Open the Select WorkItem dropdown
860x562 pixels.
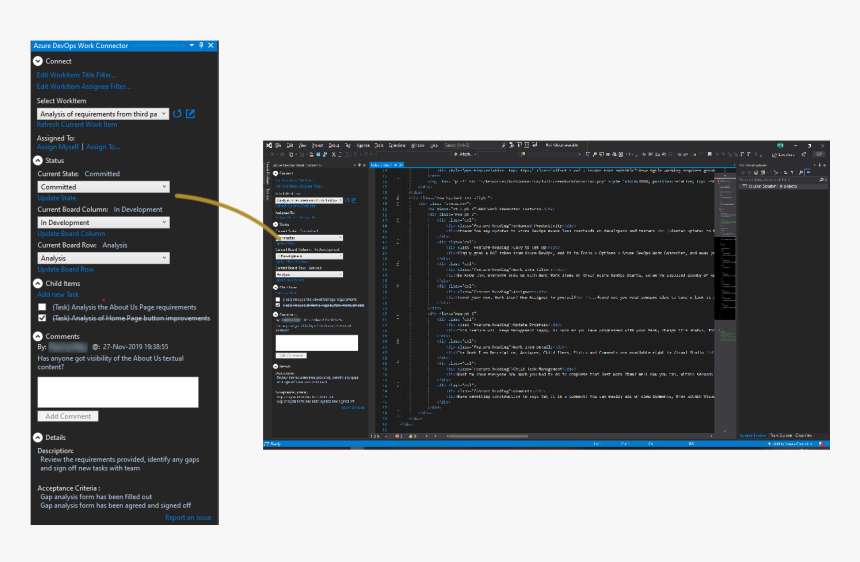point(103,114)
